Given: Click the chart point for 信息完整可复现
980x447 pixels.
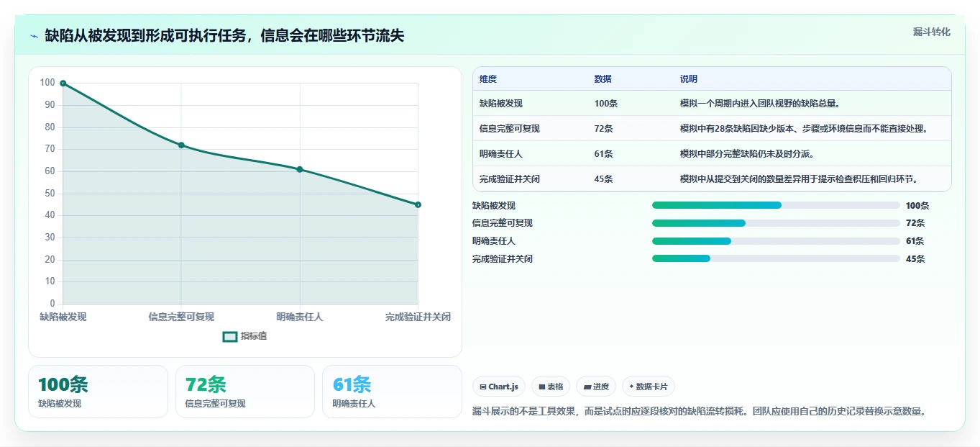Looking at the screenshot, I should (181, 145).
